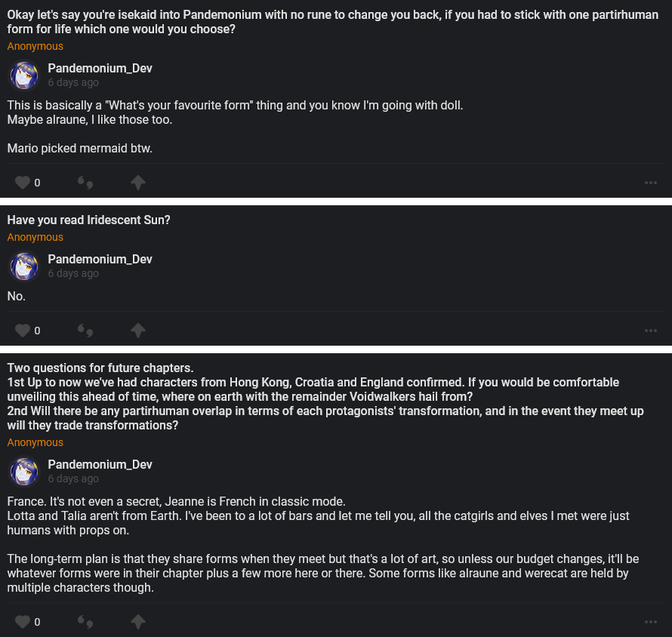Open Pandemonium_Dev avatar on the isekai answer

pos(24,75)
